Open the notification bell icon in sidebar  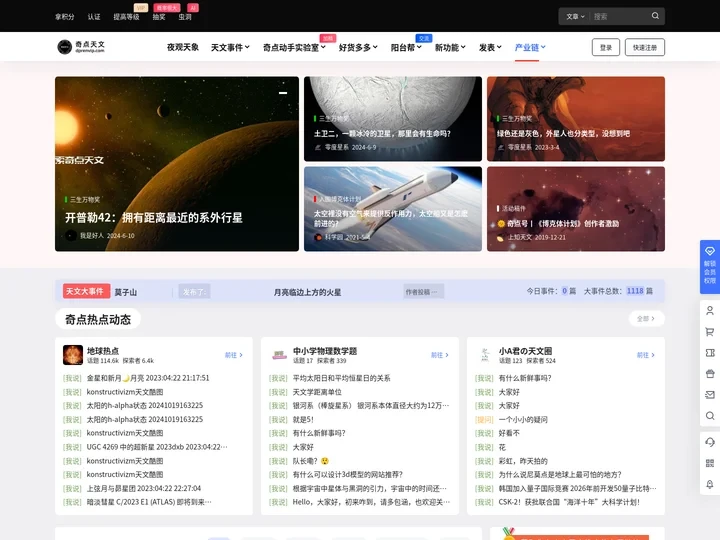coord(709,484)
